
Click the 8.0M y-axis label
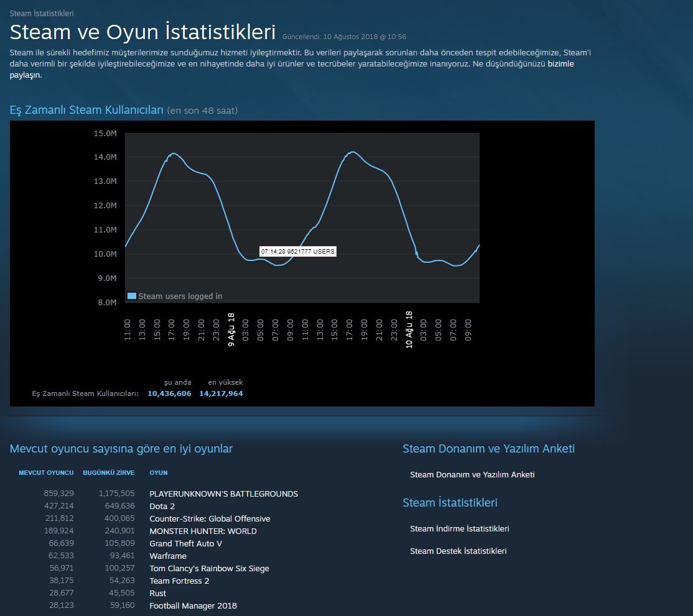[x=107, y=303]
